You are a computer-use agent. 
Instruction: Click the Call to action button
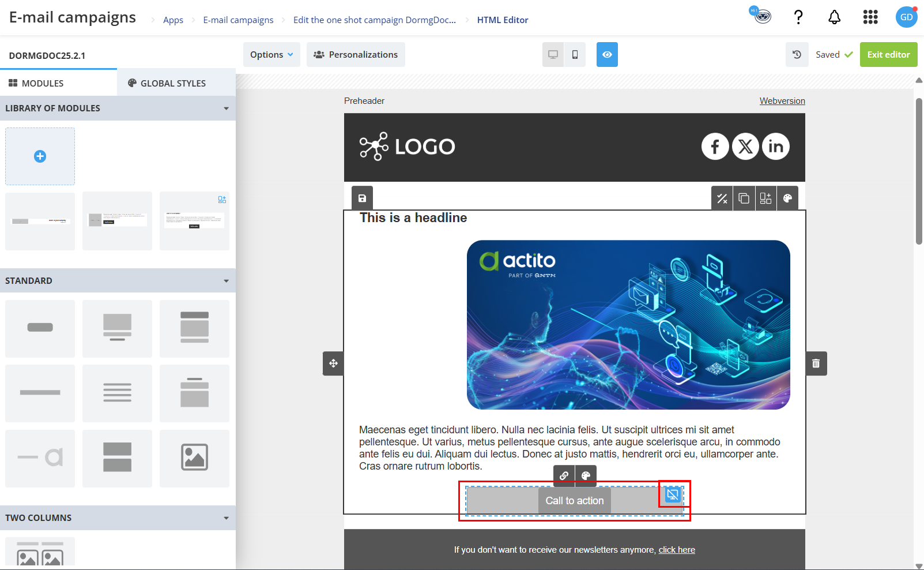click(x=575, y=501)
